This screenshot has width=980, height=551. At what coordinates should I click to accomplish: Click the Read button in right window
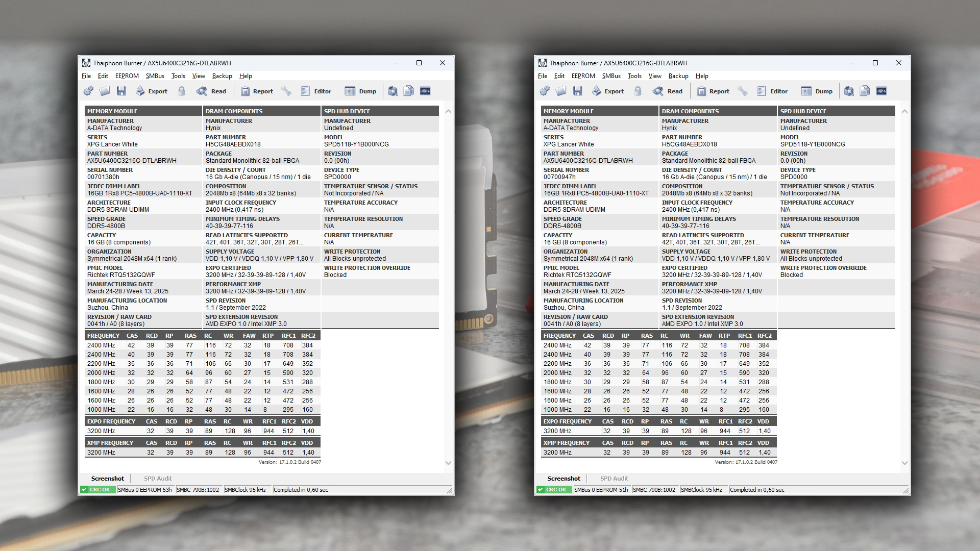click(x=668, y=91)
